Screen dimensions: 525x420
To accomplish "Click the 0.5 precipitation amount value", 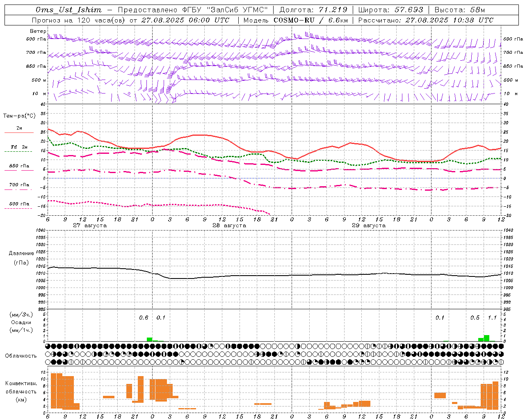I will coord(475,318).
